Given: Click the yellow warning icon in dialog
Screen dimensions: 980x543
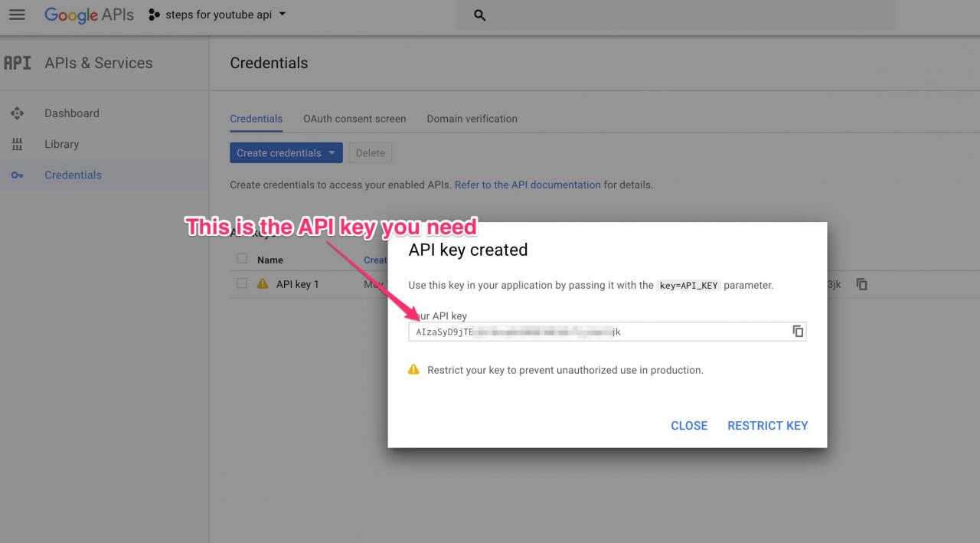Looking at the screenshot, I should [414, 369].
